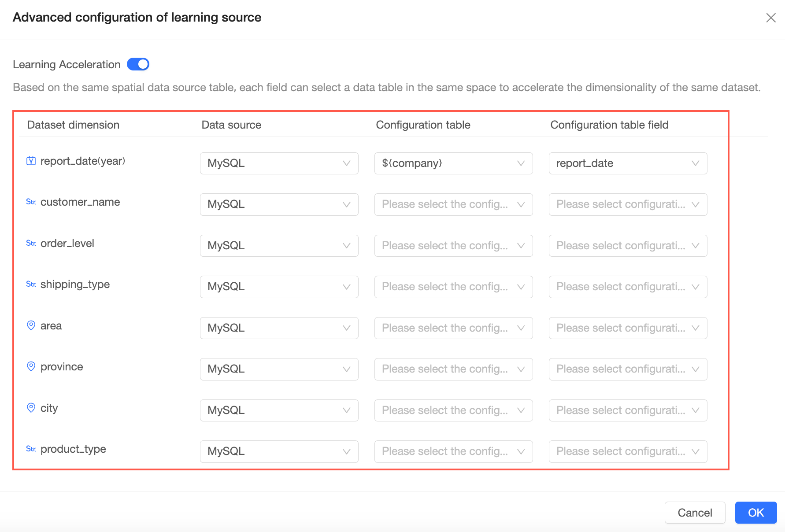The image size is (785, 532).
Task: Click the location pin icon beside city
Action: tap(31, 408)
